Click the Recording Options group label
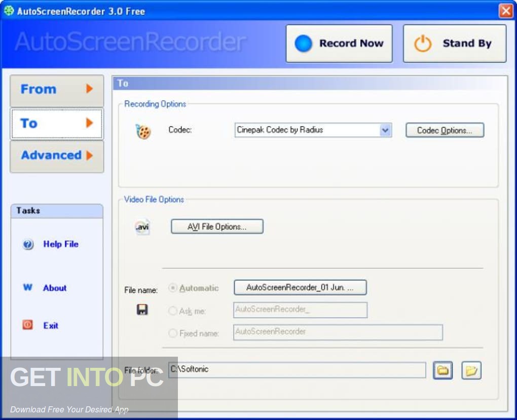Image resolution: width=517 pixels, height=420 pixels. pyautogui.click(x=155, y=104)
